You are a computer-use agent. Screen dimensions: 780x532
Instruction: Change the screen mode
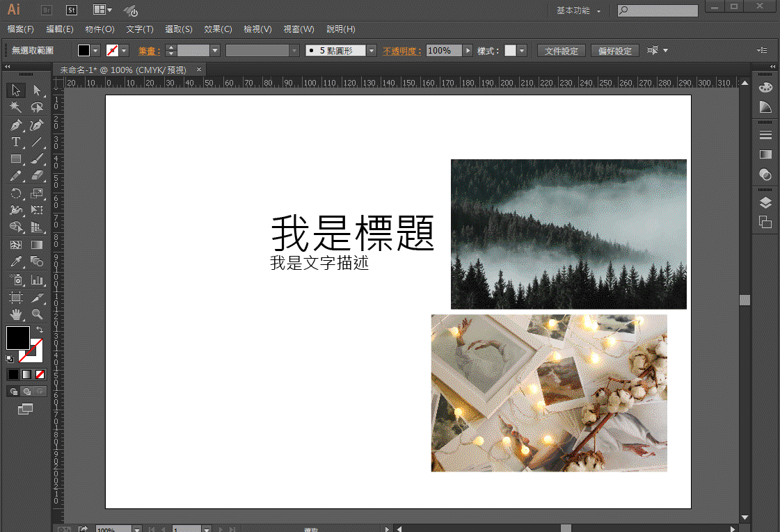tap(25, 409)
